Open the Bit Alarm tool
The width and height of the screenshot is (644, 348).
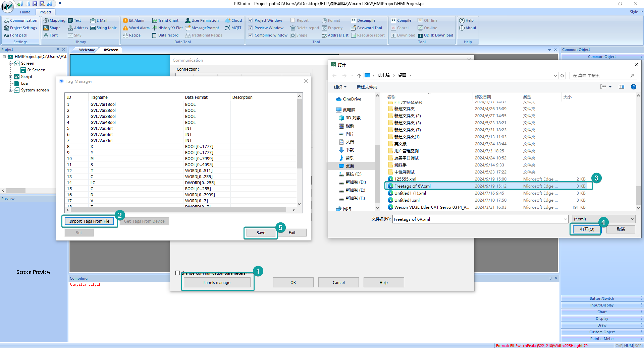133,20
